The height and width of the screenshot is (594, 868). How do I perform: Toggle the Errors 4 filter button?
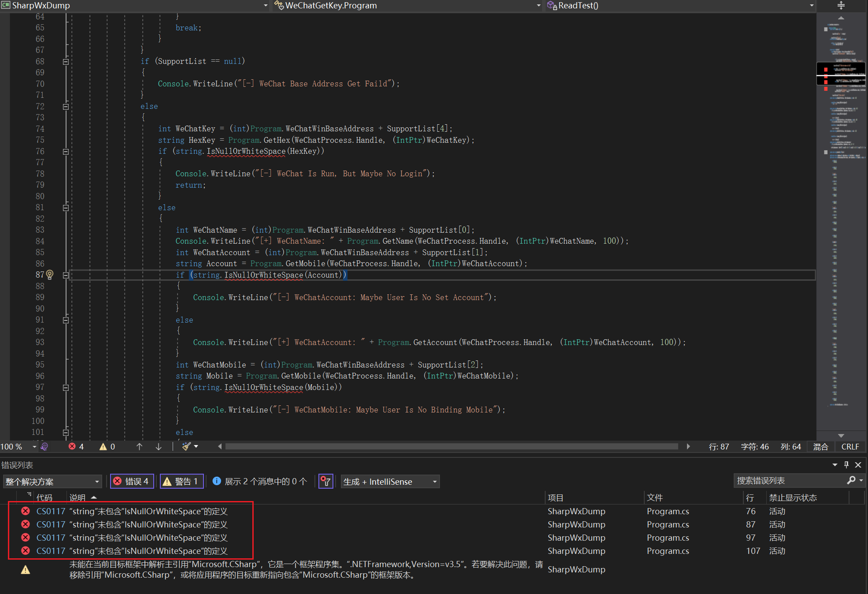point(132,481)
